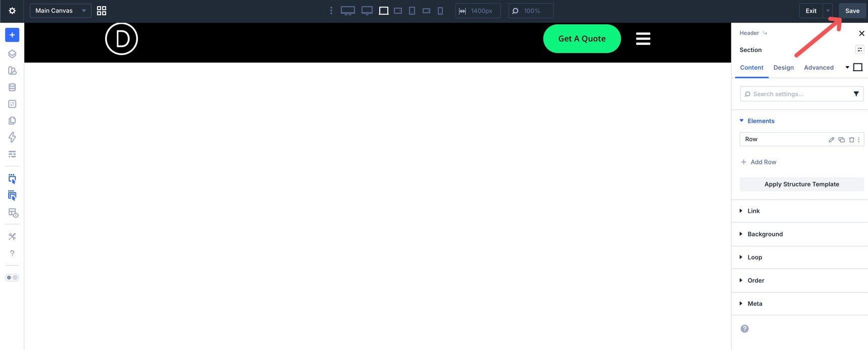Screen dimensions: 868x350
Task: Edit the 100% zoom field
Action: coord(531,11)
